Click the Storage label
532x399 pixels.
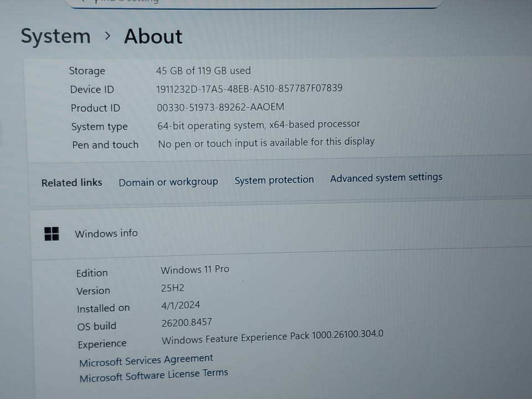coord(87,71)
